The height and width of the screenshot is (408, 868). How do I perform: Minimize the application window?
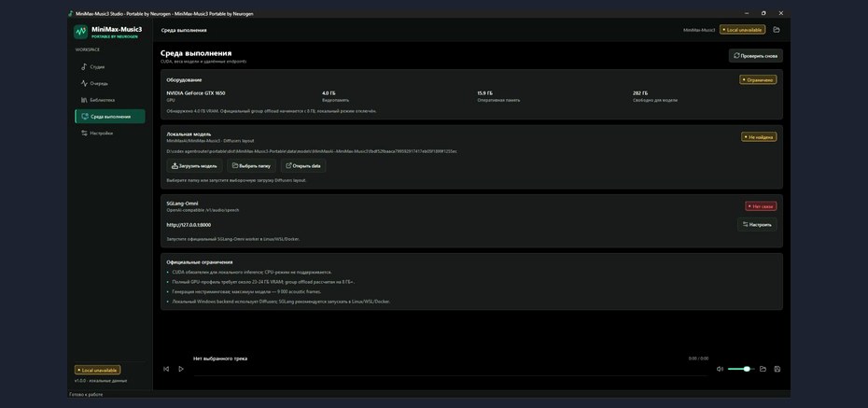click(x=747, y=13)
